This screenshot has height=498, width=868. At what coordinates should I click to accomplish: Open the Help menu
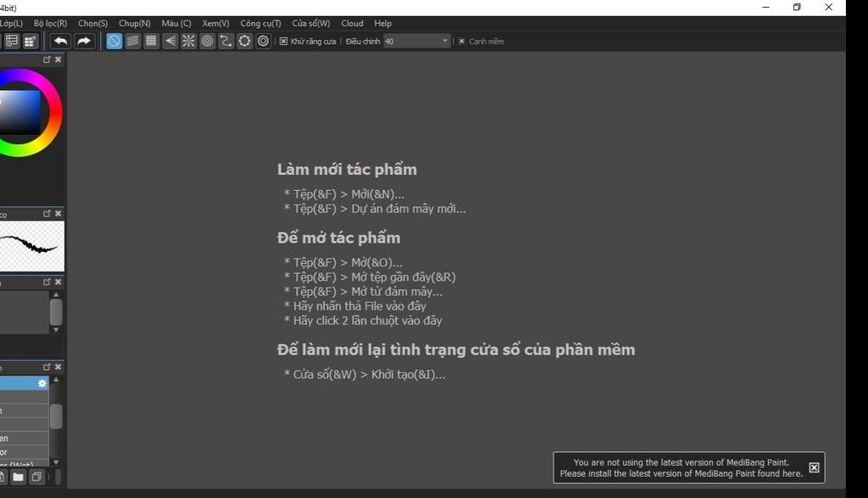(x=382, y=23)
